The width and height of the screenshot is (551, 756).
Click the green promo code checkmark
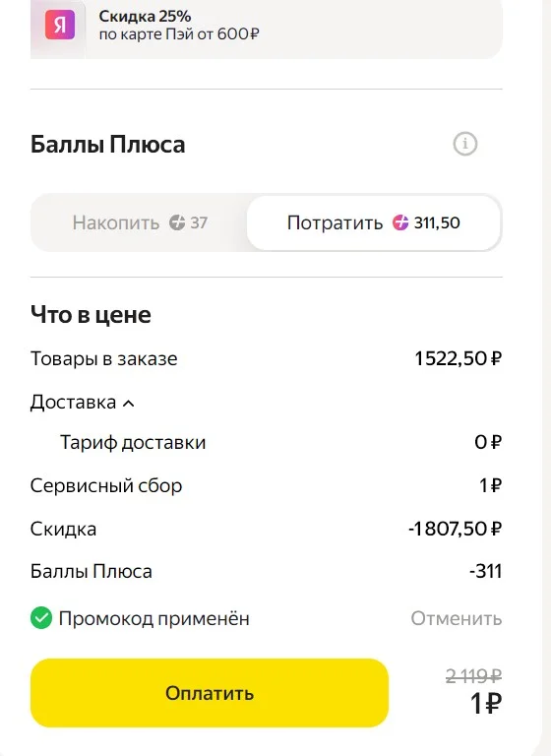pyautogui.click(x=41, y=618)
